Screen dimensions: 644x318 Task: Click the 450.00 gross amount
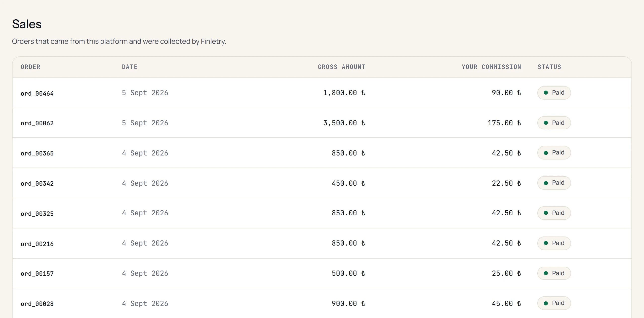[x=348, y=183]
